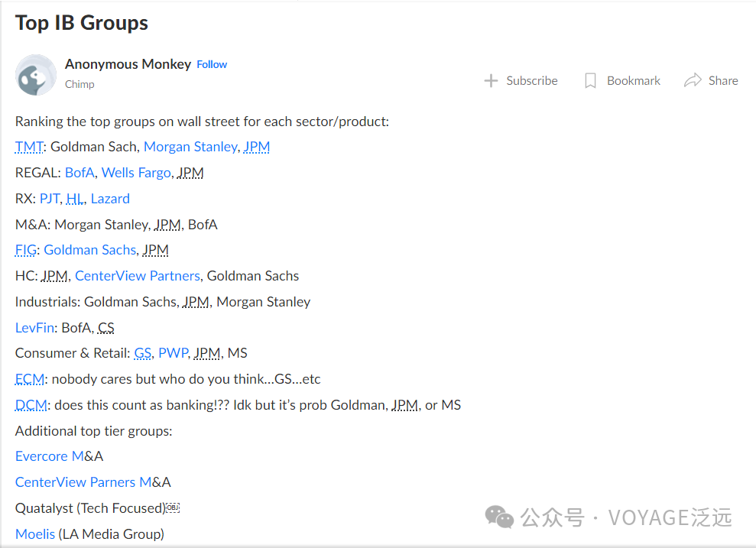756x548 pixels.
Task: Click the Anonymous Monkey avatar image
Action: click(36, 75)
